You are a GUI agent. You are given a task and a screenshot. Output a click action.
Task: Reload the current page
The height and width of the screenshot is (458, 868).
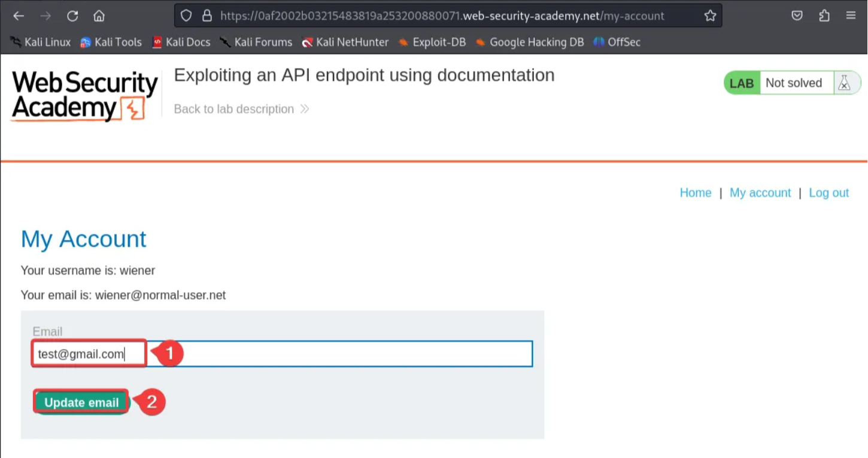(x=72, y=16)
